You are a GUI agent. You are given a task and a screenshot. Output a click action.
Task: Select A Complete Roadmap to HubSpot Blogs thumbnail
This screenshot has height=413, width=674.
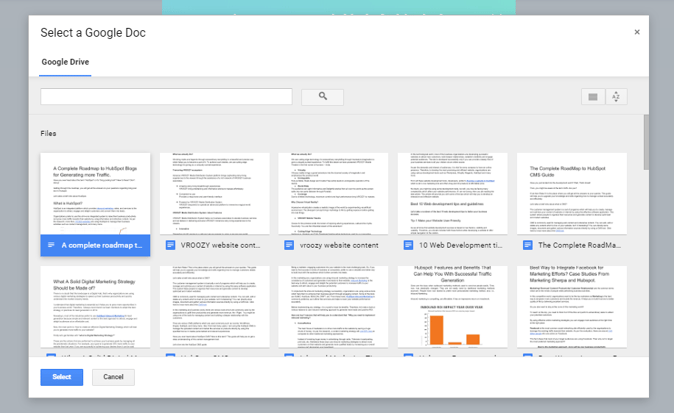[x=95, y=193]
